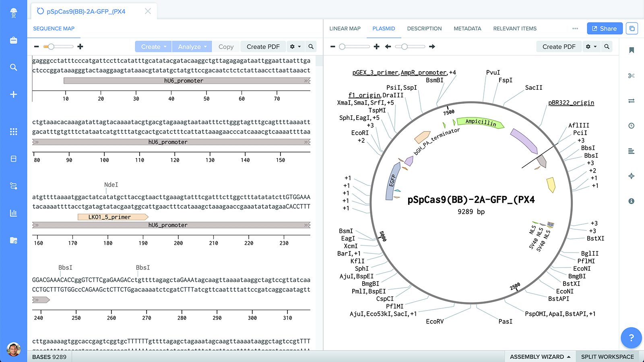Click the info icon in right sidebar
The width and height of the screenshot is (644, 362).
tap(631, 201)
